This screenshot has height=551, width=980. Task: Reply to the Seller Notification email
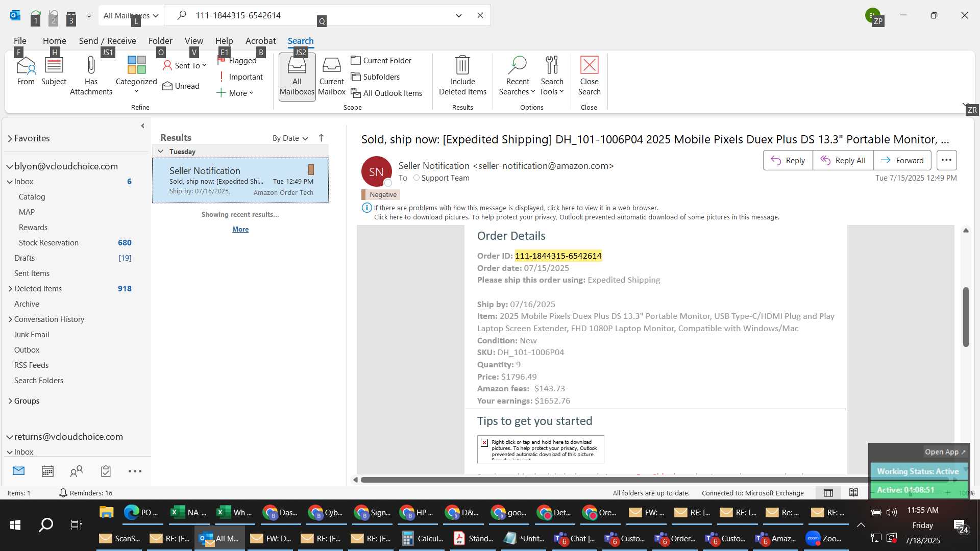(788, 160)
